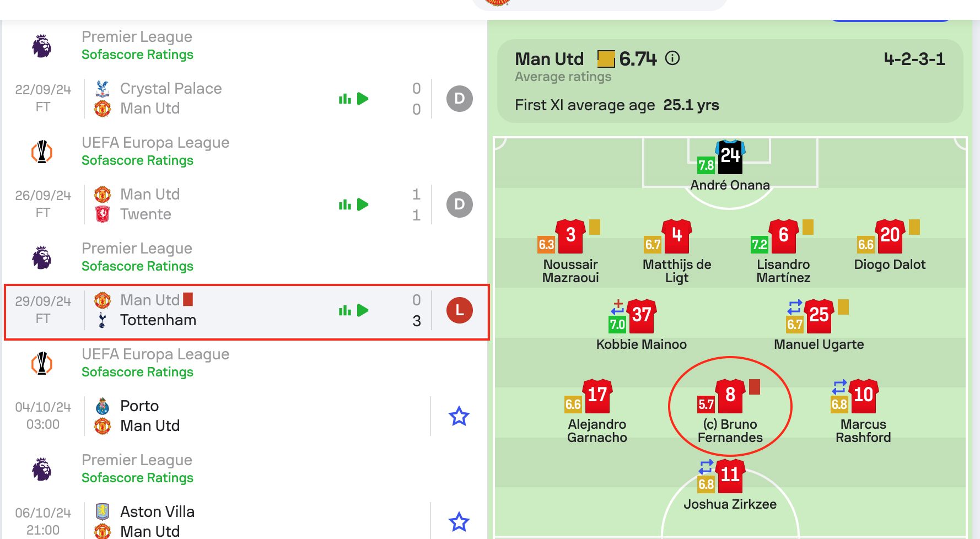The height and width of the screenshot is (539, 980).
Task: Select Marcus Rashford's number 10 shirt
Action: tap(864, 396)
